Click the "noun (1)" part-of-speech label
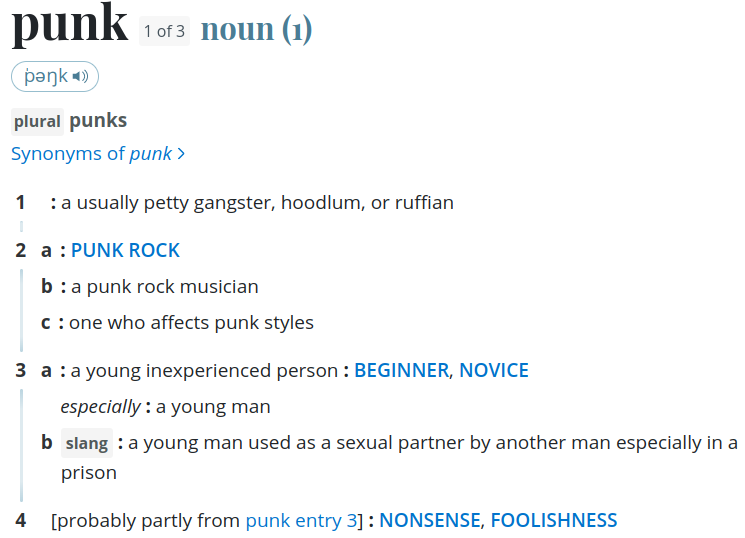This screenshot has height=538, width=745. point(256,30)
